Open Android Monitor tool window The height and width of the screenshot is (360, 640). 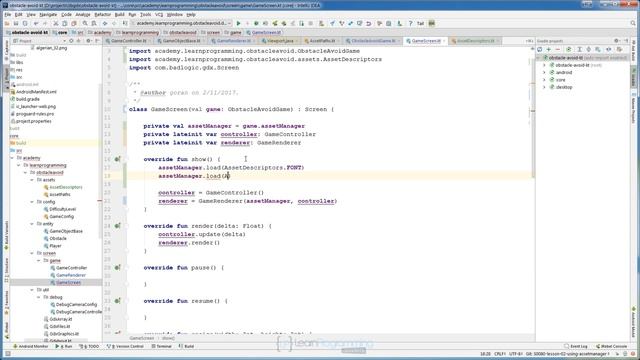click(31, 347)
